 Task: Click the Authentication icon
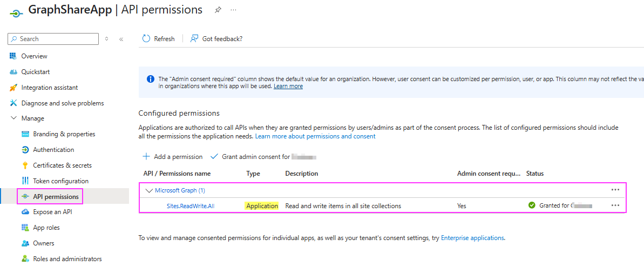[25, 150]
